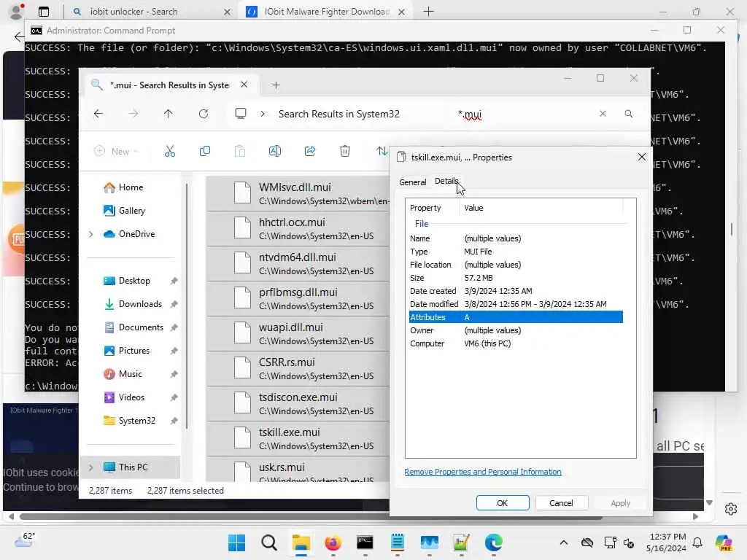Add a new File Explorer tab
This screenshot has width=747, height=560.
(x=276, y=85)
